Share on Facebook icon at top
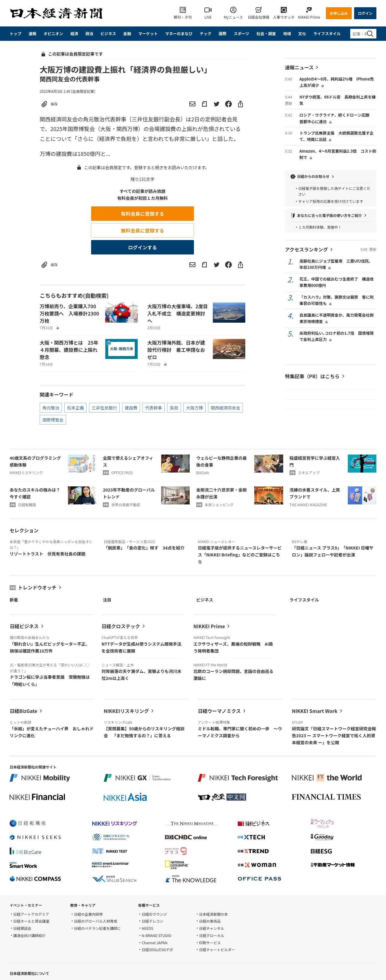Viewport: 386px width, 980px height. tap(228, 104)
